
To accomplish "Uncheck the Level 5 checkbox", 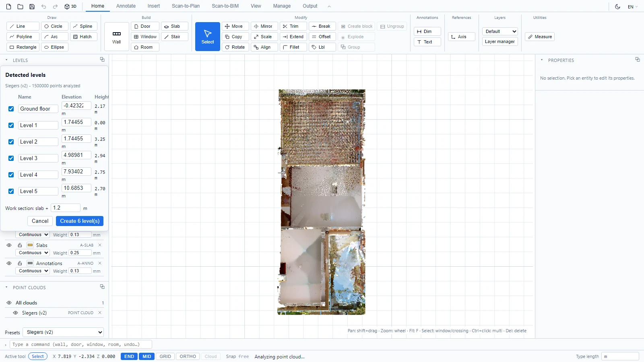I will (x=11, y=191).
